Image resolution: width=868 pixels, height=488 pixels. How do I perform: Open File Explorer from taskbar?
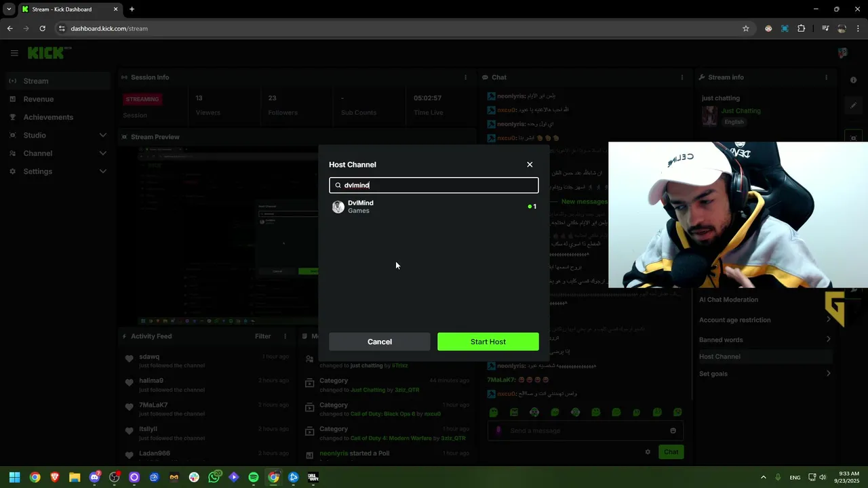point(75,477)
